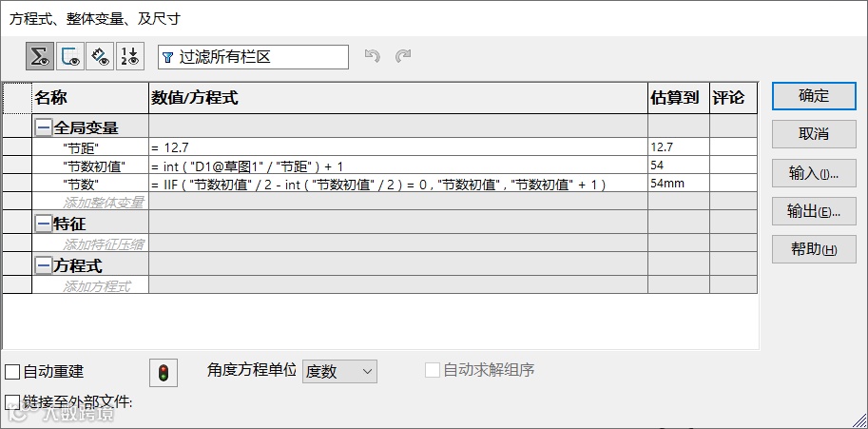Image resolution: width=868 pixels, height=429 pixels.
Task: Collapse the 特征 section
Action: click(x=43, y=224)
